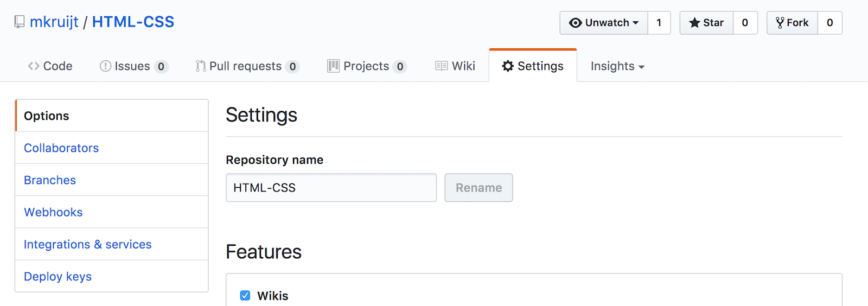The image size is (868, 306).
Task: Click the Issues count badge showing 0
Action: pyautogui.click(x=161, y=67)
